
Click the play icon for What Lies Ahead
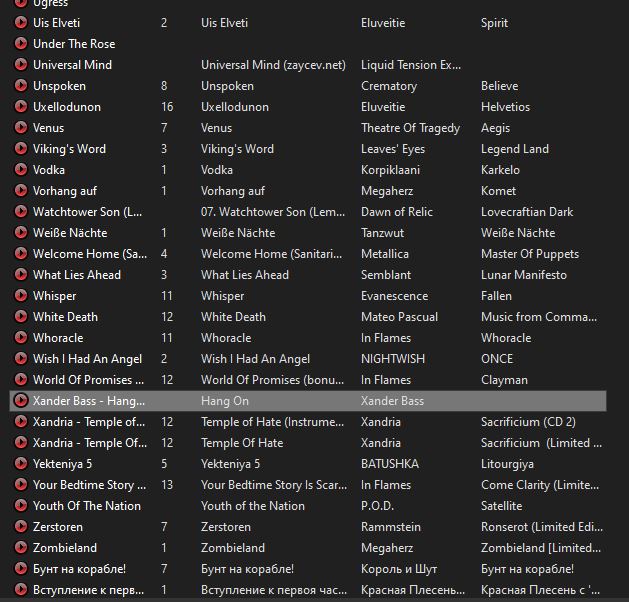(21, 274)
